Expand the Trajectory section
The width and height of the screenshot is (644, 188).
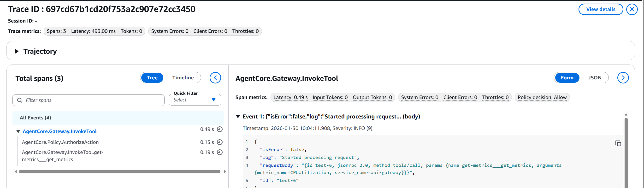pyautogui.click(x=17, y=51)
